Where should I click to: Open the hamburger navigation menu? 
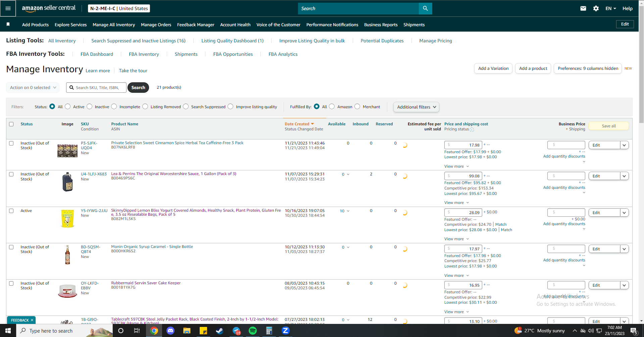[8, 8]
